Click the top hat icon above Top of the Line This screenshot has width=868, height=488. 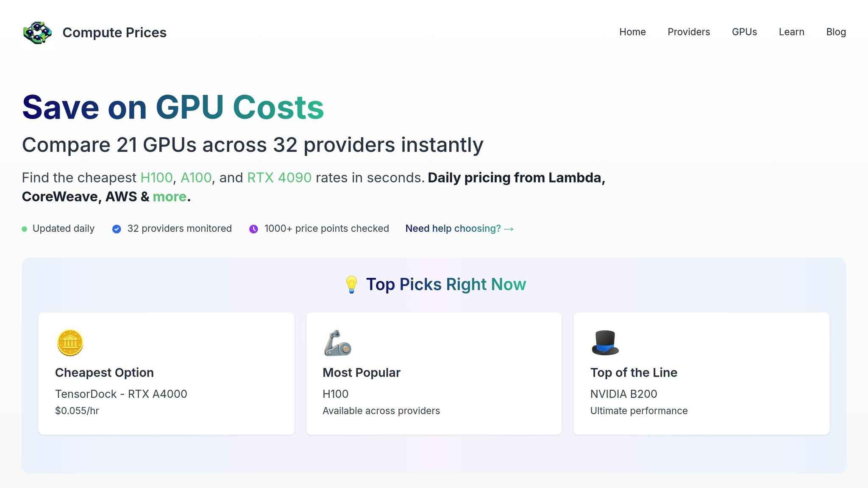[x=605, y=343]
